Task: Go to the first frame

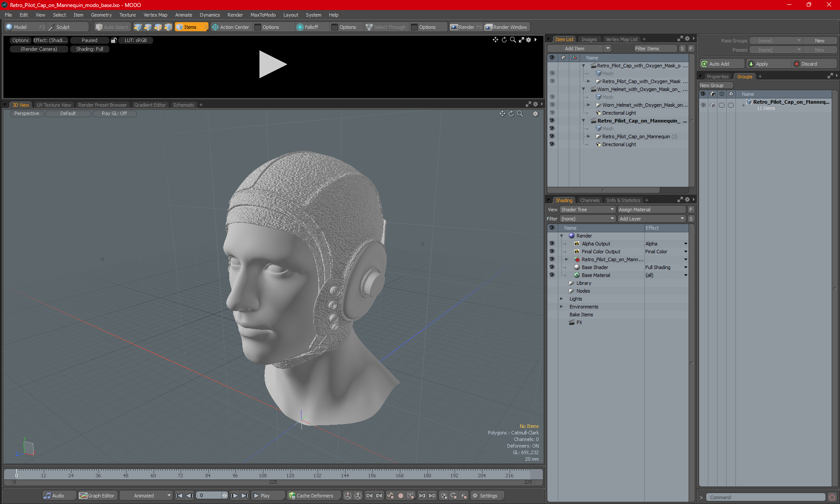Action: click(179, 496)
